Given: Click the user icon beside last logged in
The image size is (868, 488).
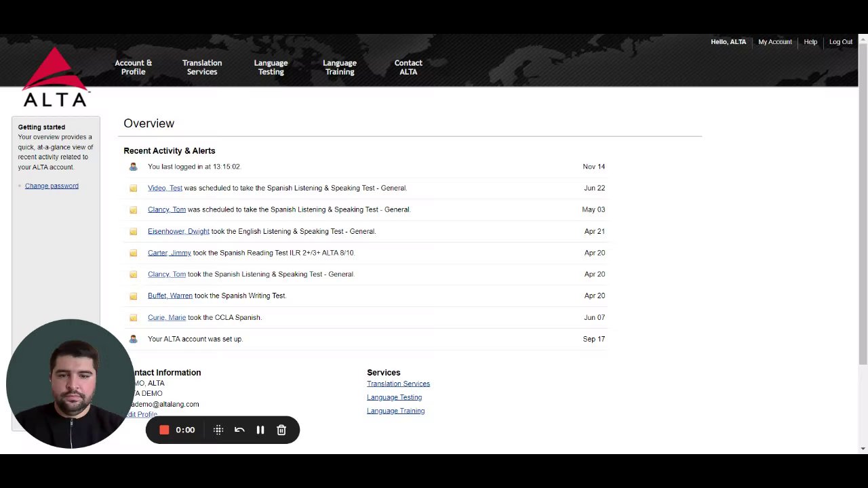Looking at the screenshot, I should pos(133,167).
